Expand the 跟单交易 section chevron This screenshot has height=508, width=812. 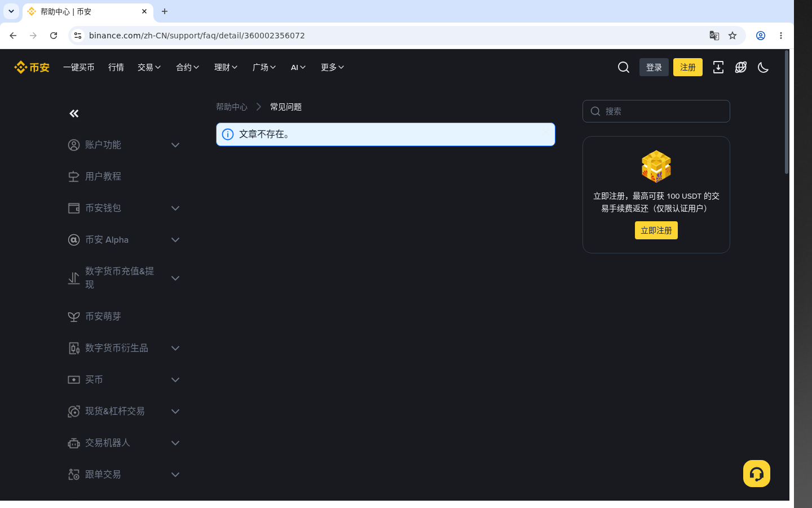(x=175, y=475)
